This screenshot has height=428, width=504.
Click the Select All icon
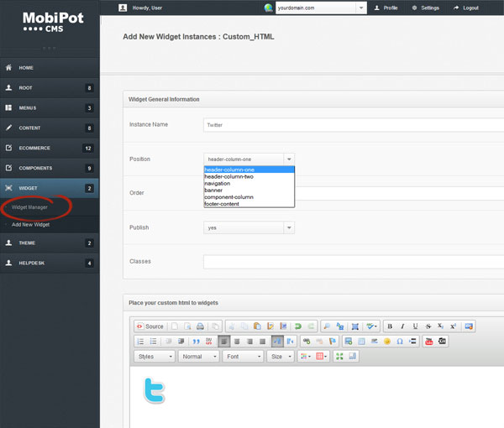pos(354,326)
